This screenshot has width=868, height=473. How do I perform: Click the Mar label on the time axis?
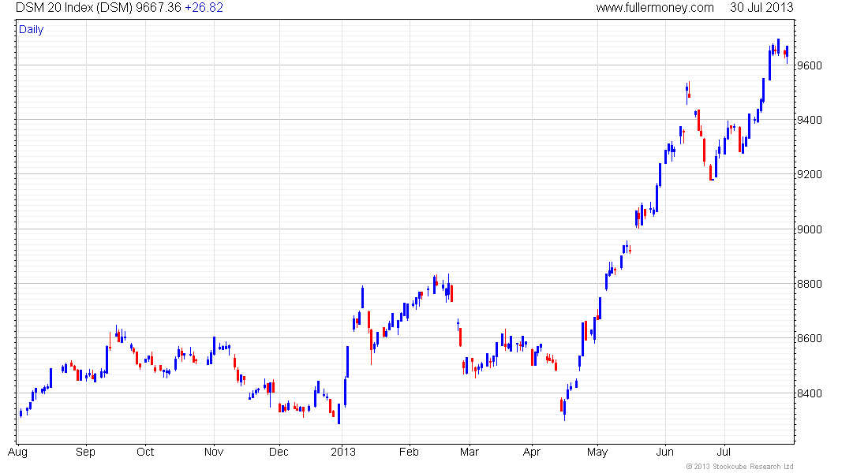tap(470, 452)
